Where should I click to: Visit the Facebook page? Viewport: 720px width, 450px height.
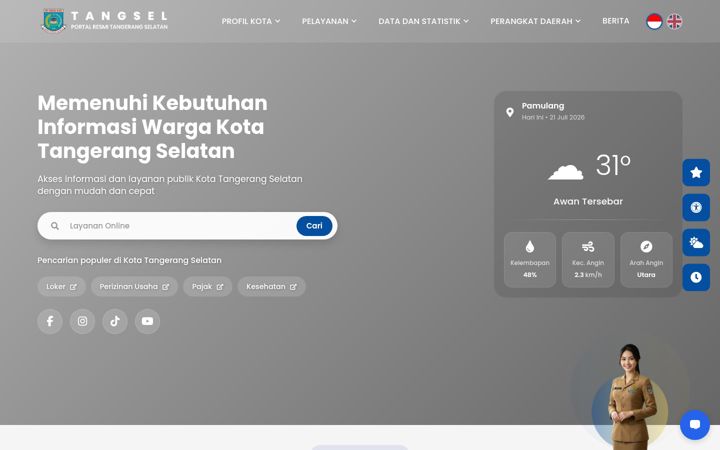coord(50,321)
